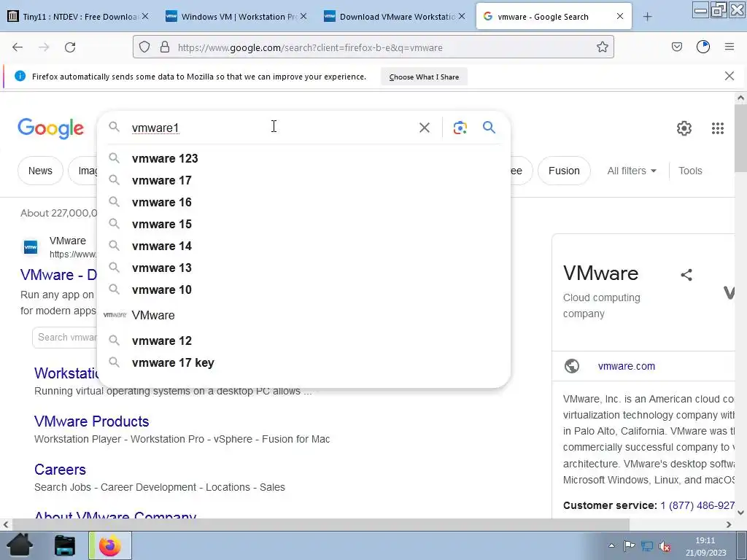747x560 pixels.
Task: Close the Windows VM Workstation tab
Action: (x=303, y=16)
